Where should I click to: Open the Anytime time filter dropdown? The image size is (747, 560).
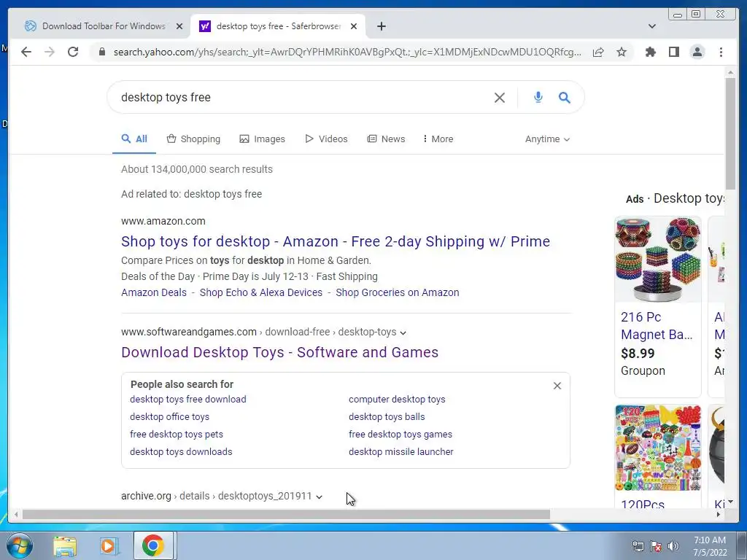[x=547, y=139]
